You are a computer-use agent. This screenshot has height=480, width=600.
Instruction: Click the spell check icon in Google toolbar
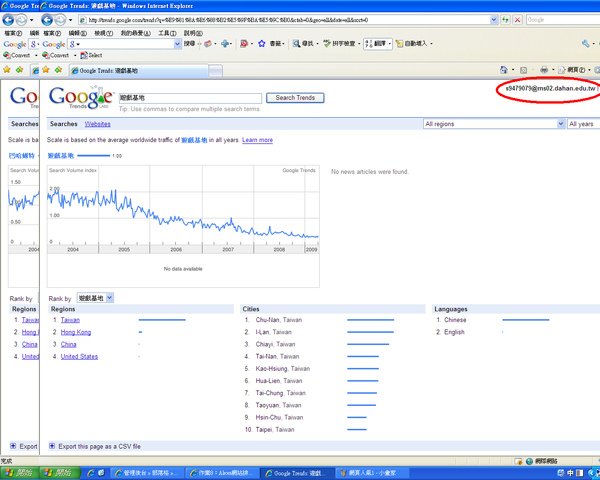click(x=327, y=44)
